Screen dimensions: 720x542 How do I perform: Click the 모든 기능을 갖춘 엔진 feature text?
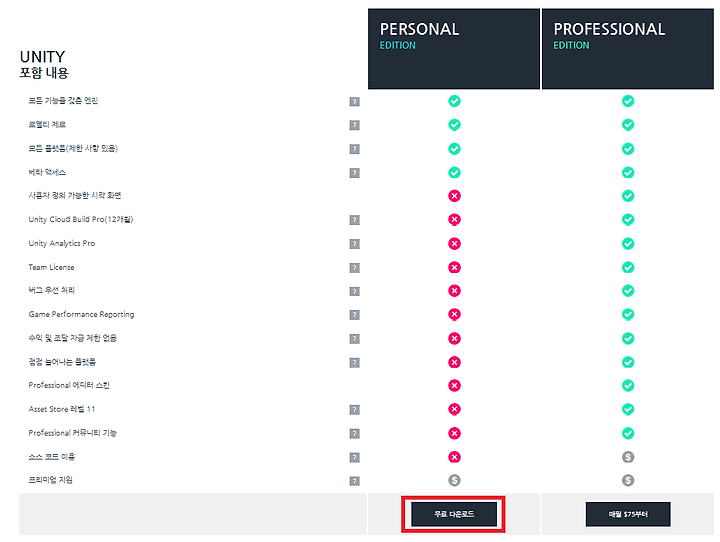pos(63,101)
